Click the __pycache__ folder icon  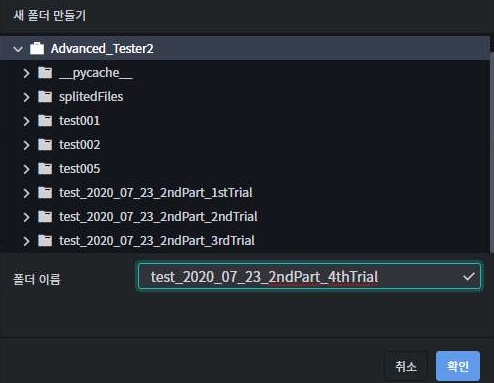click(x=45, y=73)
